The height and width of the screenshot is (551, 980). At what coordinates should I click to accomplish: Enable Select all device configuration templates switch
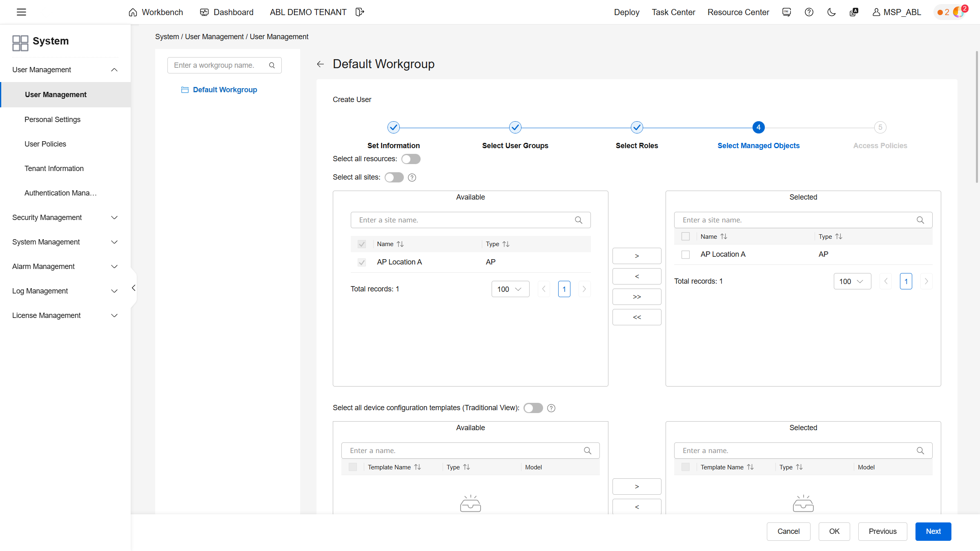pos(533,408)
